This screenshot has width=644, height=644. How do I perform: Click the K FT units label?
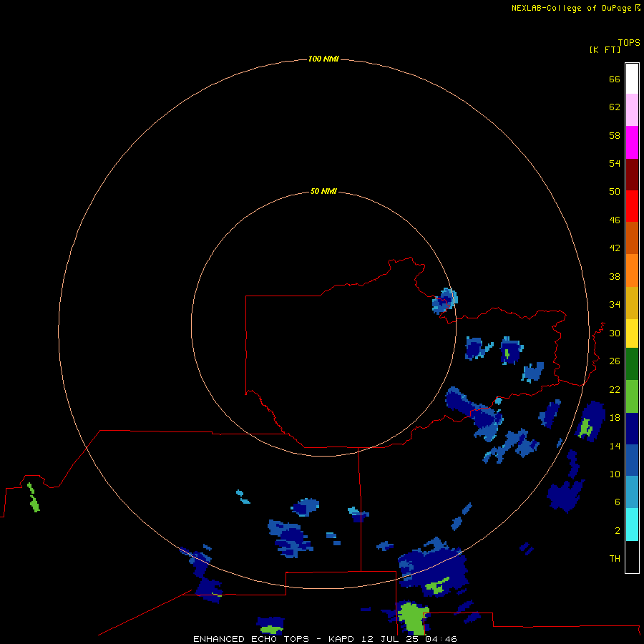click(x=605, y=49)
